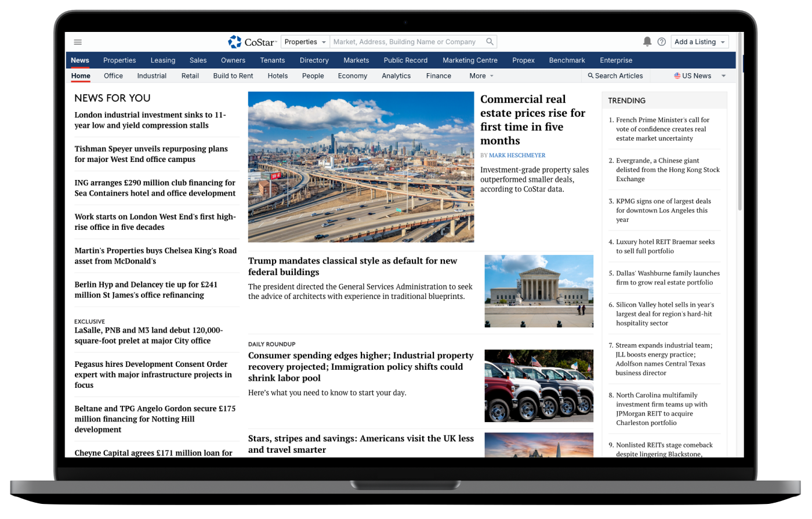Click the Chicago skyline highway photo
The height and width of the screenshot is (519, 812).
click(x=361, y=167)
